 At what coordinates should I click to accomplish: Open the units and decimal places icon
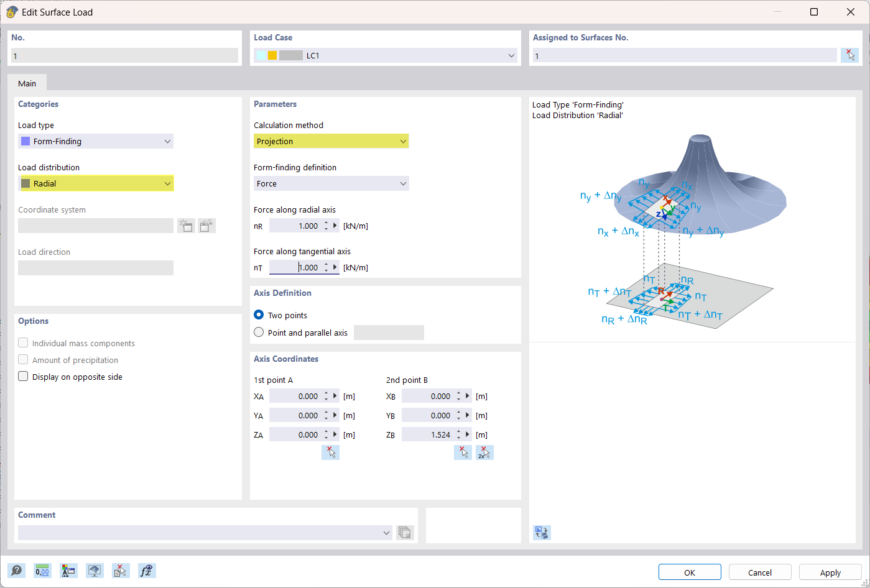(x=42, y=571)
